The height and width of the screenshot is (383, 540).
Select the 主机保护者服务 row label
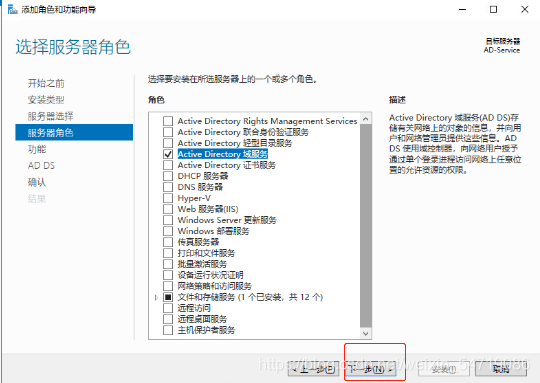[206, 330]
